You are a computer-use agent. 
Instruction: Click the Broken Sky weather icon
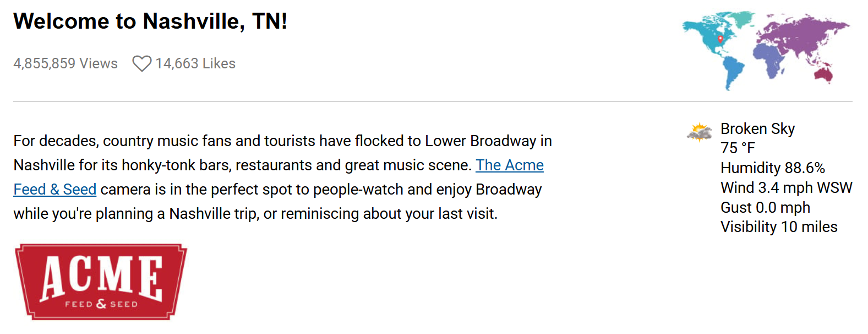coord(699,132)
